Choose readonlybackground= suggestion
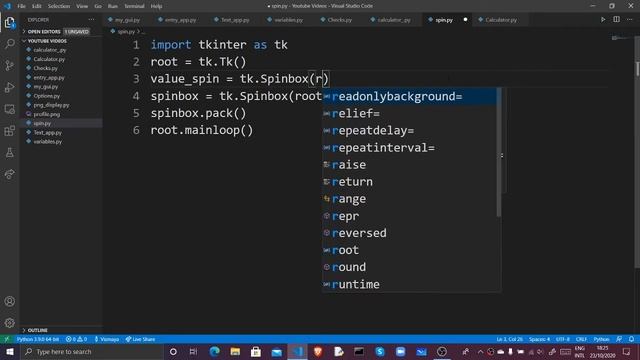This screenshot has width=640, height=360. point(410,96)
